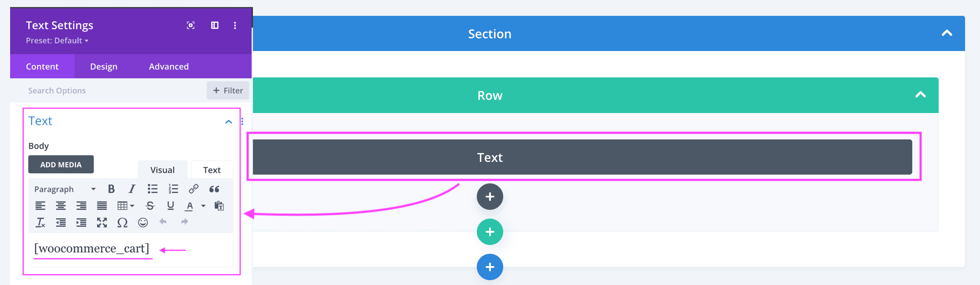The width and height of the screenshot is (980, 285).
Task: Switch to the Design tab
Action: [103, 66]
